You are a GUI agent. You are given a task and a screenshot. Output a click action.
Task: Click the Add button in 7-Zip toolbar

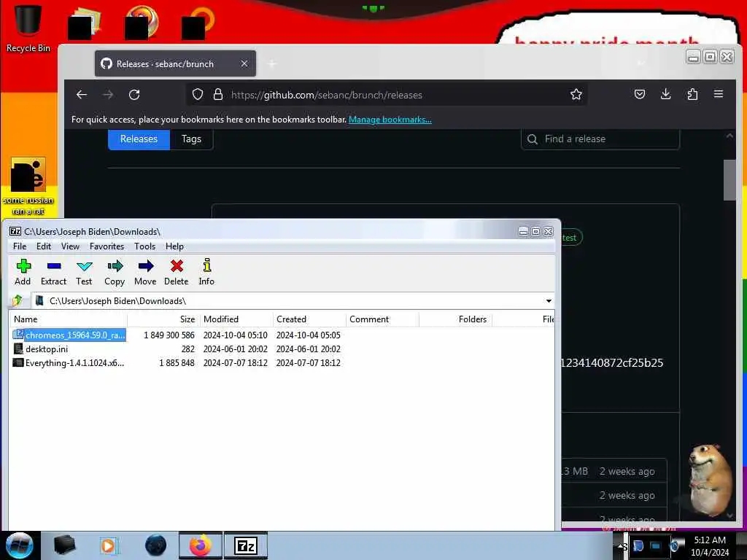[23, 272]
